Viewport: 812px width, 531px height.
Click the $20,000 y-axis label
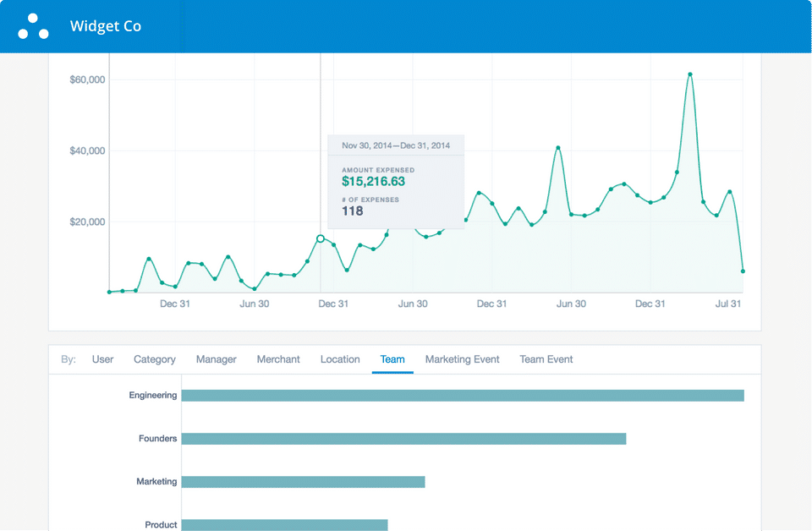coord(87,222)
